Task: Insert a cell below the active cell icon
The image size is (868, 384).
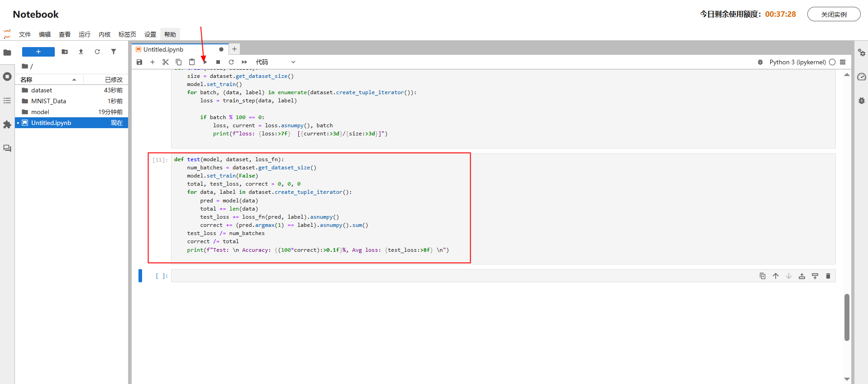Action: (815, 276)
